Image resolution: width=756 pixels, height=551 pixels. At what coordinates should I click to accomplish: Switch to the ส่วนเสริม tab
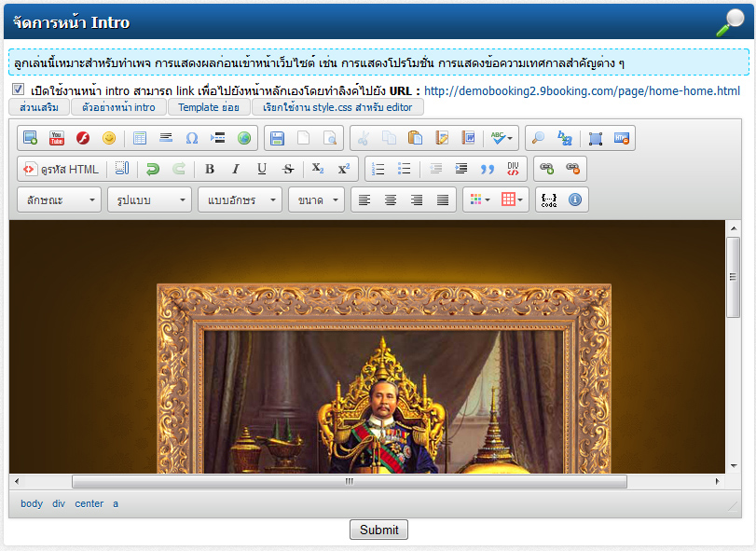(39, 107)
